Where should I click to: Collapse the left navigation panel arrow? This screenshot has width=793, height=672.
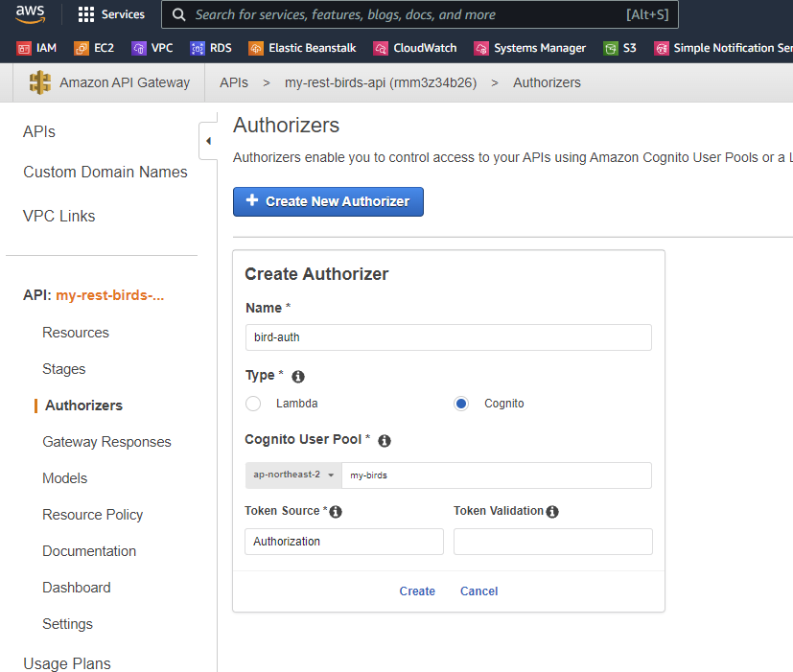(x=208, y=141)
